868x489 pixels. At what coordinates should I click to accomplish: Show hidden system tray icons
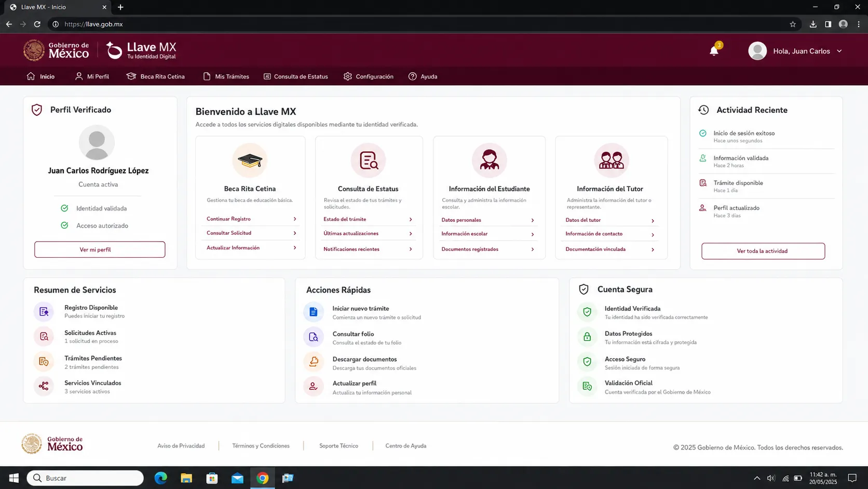[x=757, y=478]
